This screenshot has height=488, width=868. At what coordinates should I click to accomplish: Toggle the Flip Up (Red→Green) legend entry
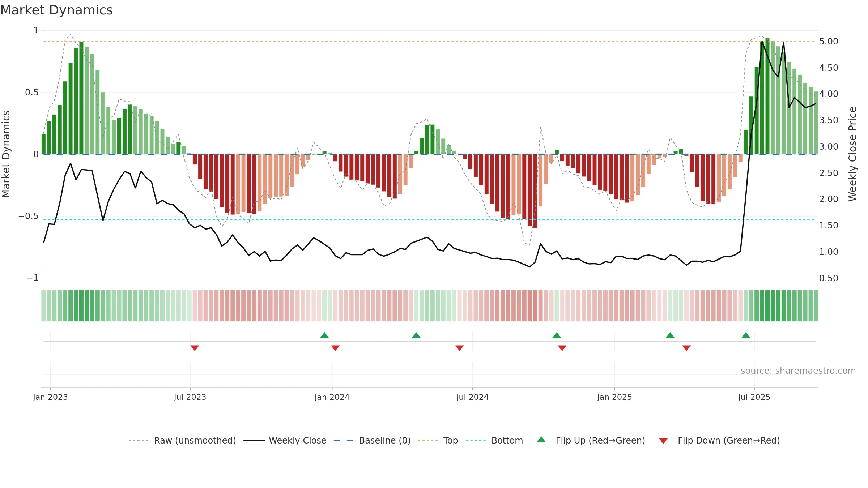pyautogui.click(x=591, y=440)
